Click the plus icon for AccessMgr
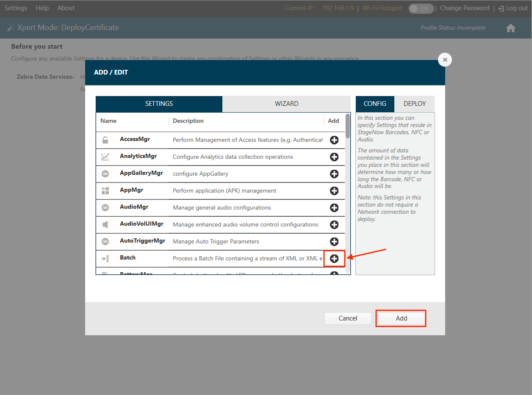532x395 pixels. (x=334, y=140)
